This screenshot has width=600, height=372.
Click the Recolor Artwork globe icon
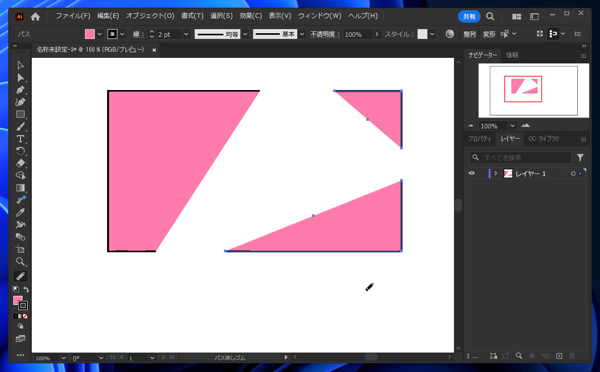click(450, 34)
